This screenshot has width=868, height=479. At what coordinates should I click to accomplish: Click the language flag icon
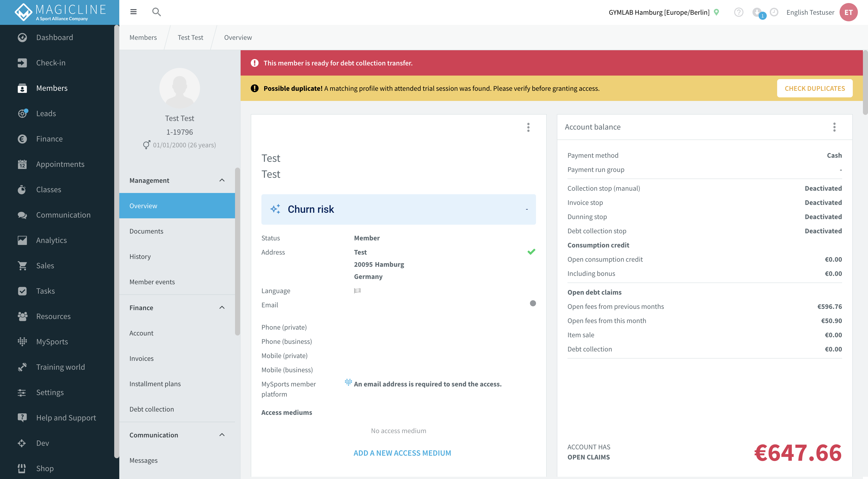[x=357, y=291]
